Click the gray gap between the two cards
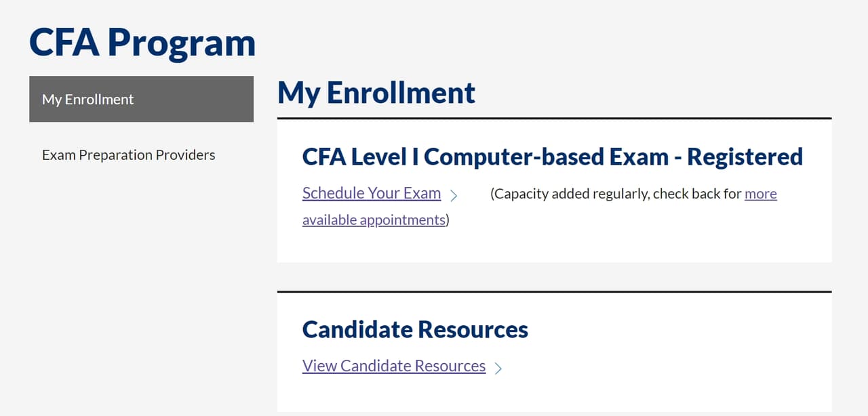Viewport: 868px width, 416px height. coord(554,276)
